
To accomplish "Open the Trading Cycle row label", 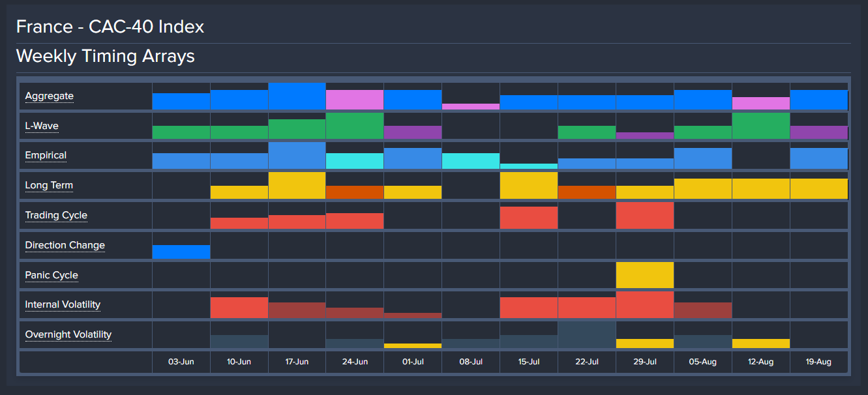I will point(56,215).
